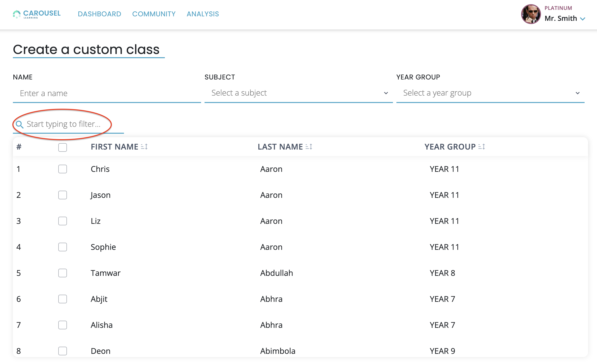Go to the Dashboard page
597x364 pixels.
(x=99, y=14)
